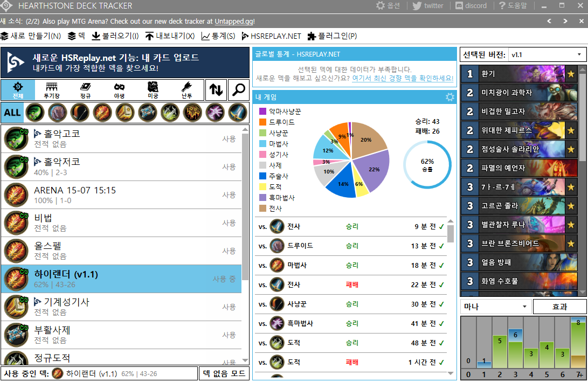Open the 덱 menu
This screenshot has height=382, width=588.
click(x=77, y=36)
